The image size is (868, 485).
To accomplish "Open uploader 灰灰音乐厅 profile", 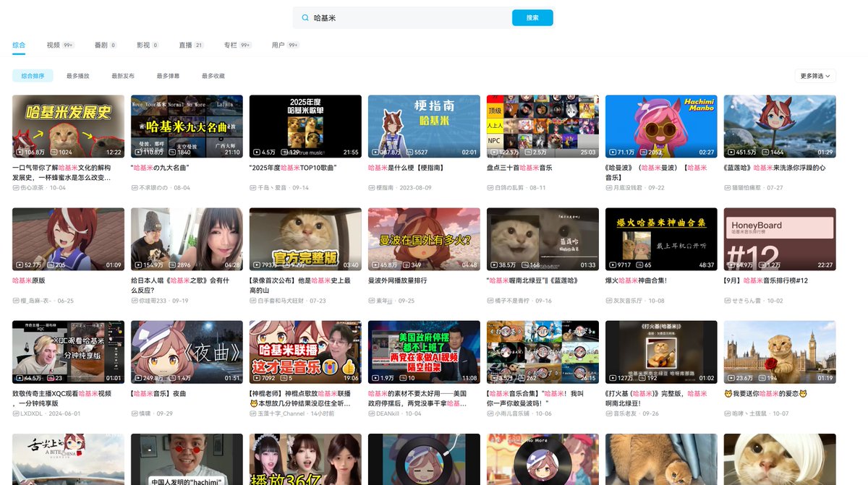I will pyautogui.click(x=629, y=300).
